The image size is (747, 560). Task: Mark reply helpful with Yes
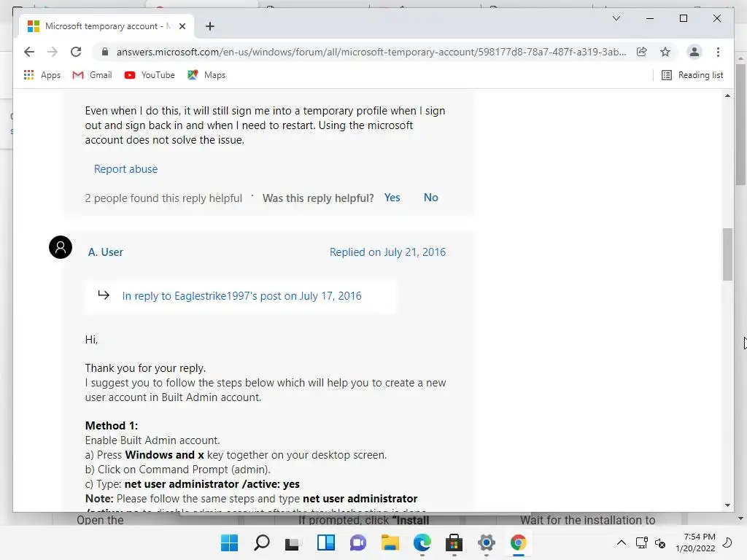tap(392, 198)
